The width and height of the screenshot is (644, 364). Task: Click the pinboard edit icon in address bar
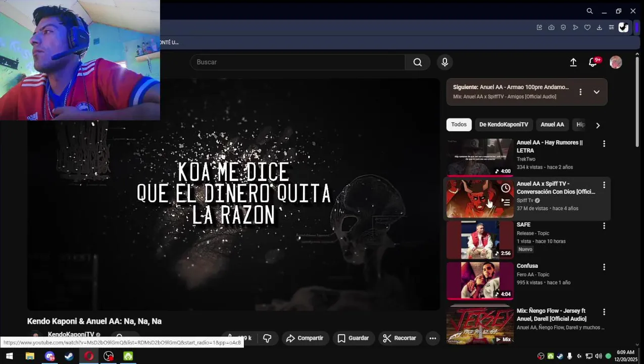click(x=539, y=27)
